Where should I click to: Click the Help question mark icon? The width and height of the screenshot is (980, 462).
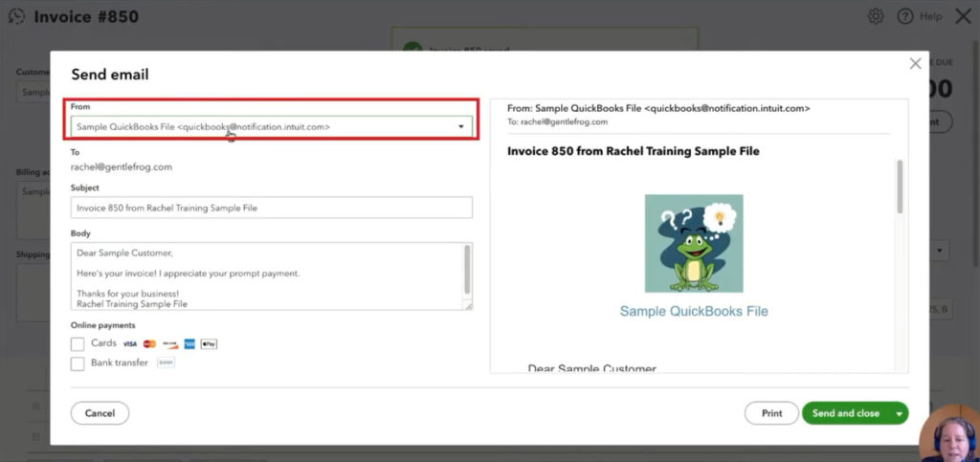click(904, 16)
